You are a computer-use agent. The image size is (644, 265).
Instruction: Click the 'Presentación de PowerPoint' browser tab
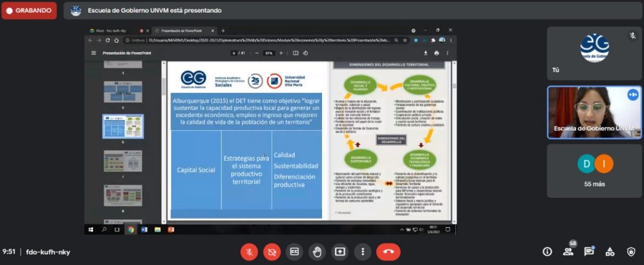tap(182, 30)
